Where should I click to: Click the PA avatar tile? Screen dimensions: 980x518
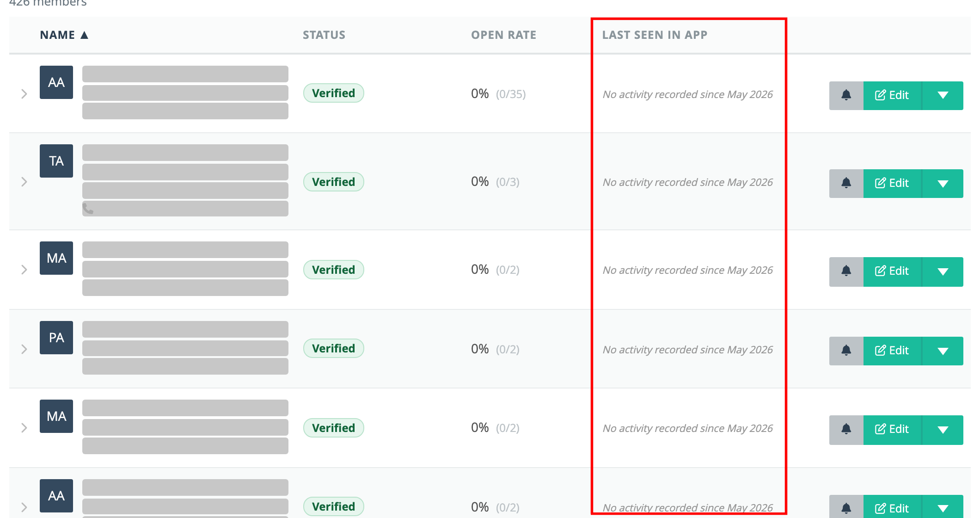click(56, 338)
